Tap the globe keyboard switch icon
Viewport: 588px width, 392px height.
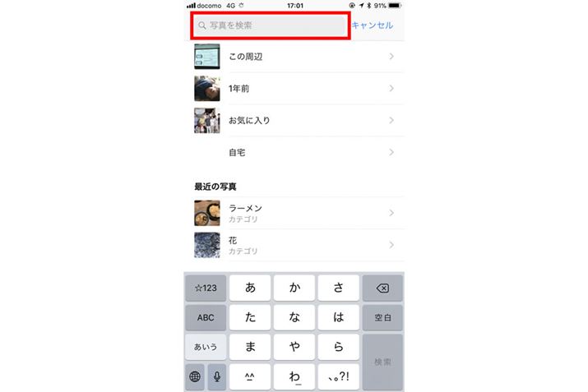(x=195, y=376)
